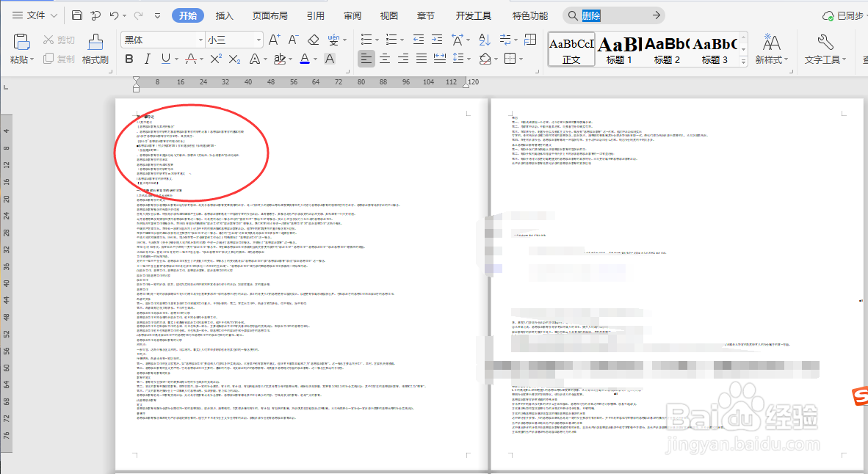Click the right indent marker on ruler
Image resolution: width=868 pixels, height=474 pixels.
point(466,84)
